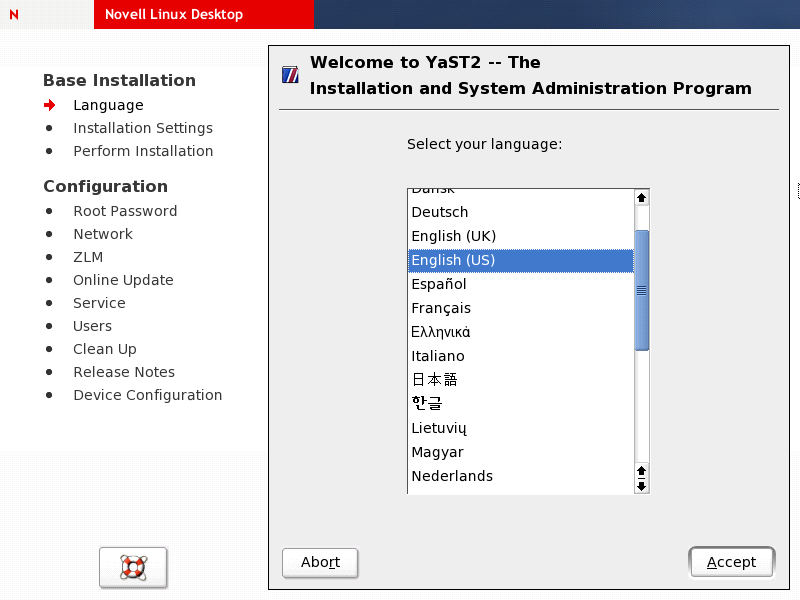Choose Français in the list
This screenshot has height=600, width=800.
coord(441,308)
